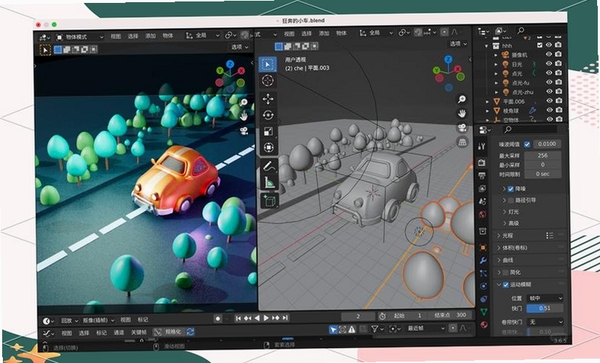This screenshot has height=363, width=600.
Task: Open the Render properties tab
Action: pyautogui.click(x=482, y=163)
